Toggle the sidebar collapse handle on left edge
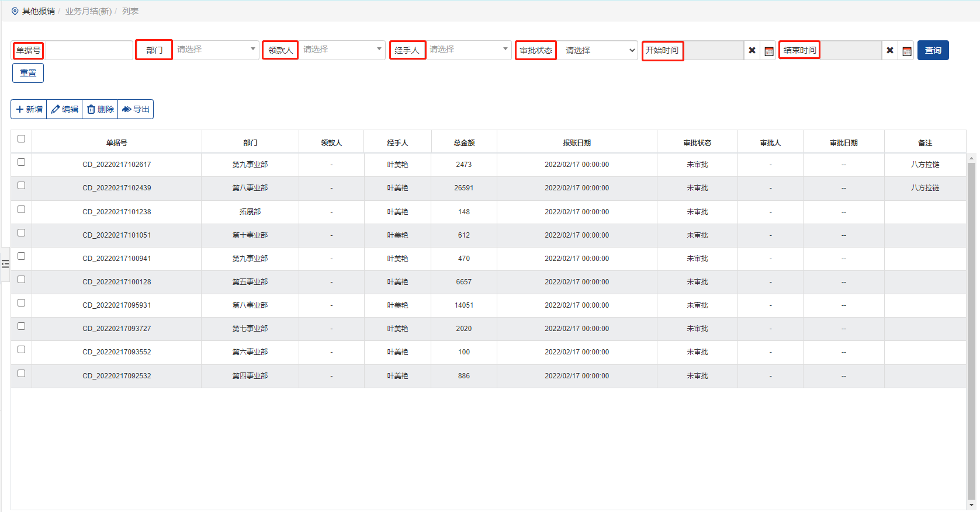This screenshot has width=980, height=512. coord(5,264)
